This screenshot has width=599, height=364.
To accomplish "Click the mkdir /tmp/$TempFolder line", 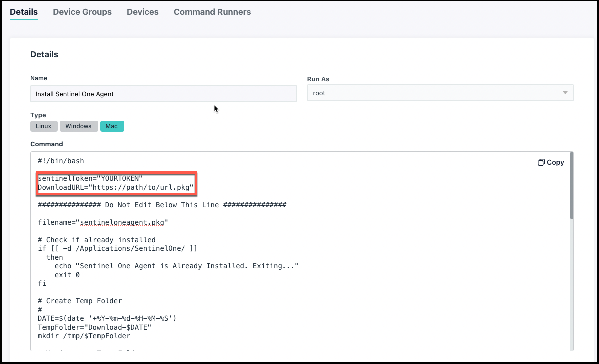I will [x=84, y=336].
